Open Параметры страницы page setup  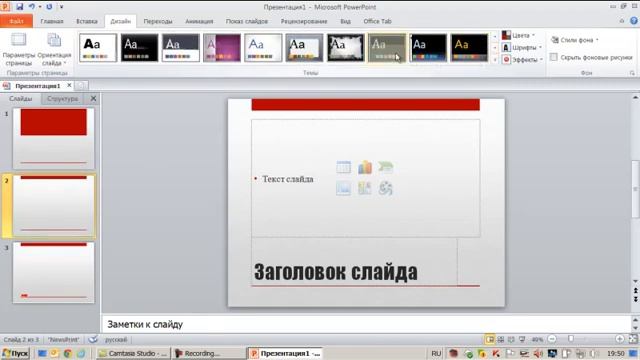click(x=19, y=50)
